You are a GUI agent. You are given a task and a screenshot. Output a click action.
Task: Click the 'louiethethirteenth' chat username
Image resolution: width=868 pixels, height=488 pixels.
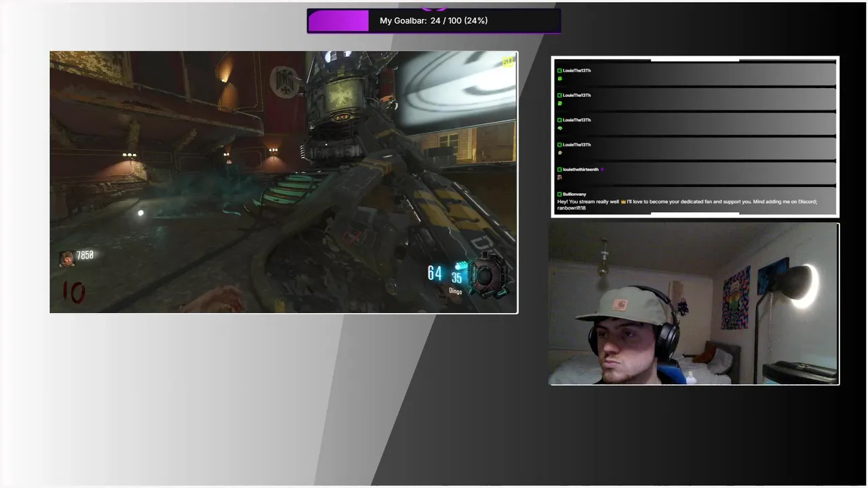point(580,169)
